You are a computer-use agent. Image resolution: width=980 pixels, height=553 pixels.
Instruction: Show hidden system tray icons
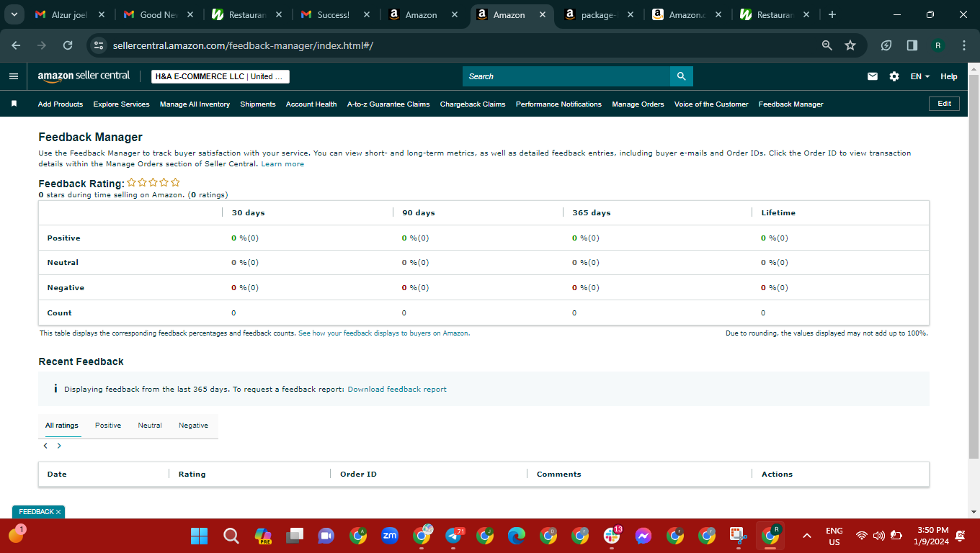tap(807, 536)
